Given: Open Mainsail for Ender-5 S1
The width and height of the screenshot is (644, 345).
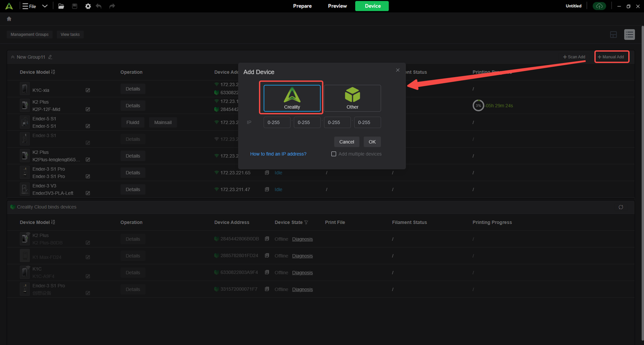Looking at the screenshot, I should [x=163, y=122].
